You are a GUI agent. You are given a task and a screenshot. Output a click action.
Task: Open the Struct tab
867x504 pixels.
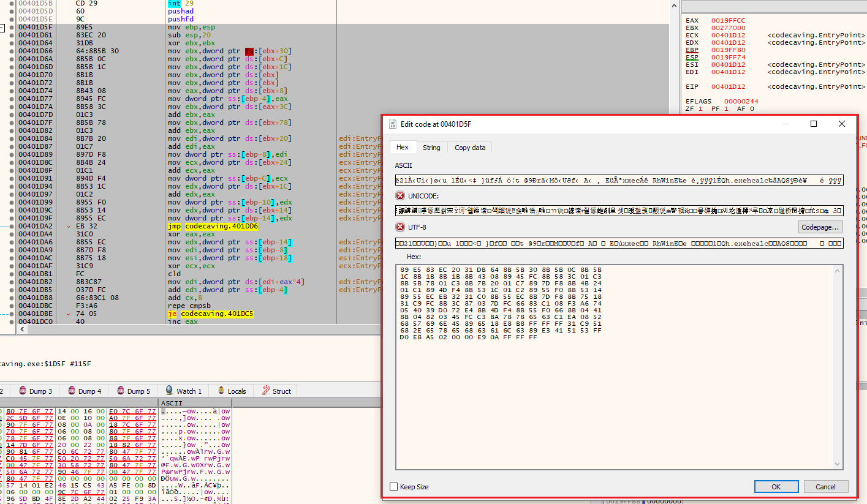(x=276, y=391)
